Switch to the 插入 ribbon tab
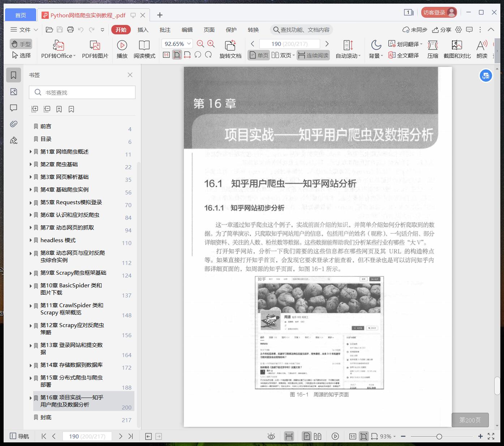This screenshot has width=504, height=446. (143, 30)
